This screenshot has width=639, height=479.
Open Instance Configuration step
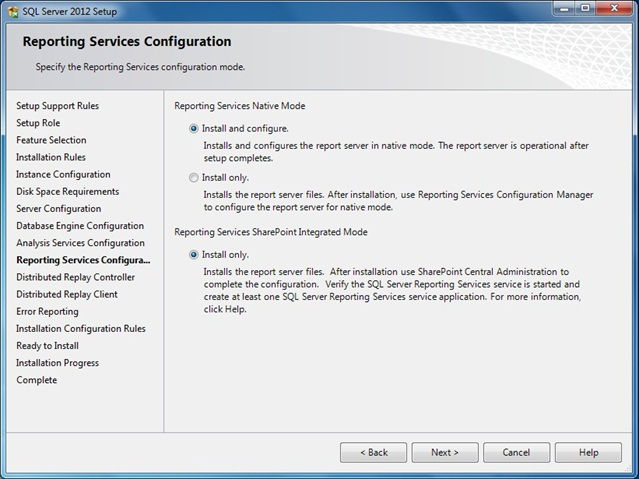click(x=63, y=174)
